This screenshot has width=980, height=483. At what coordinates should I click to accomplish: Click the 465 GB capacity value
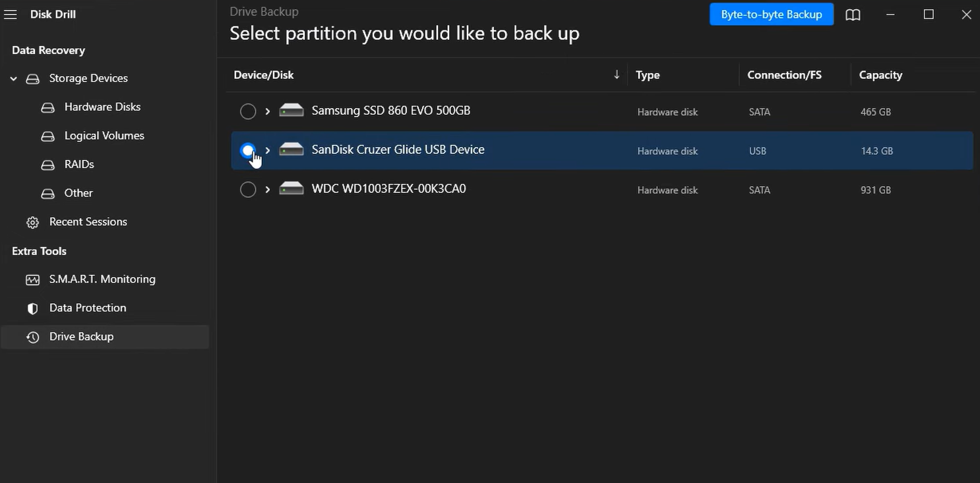pos(876,112)
